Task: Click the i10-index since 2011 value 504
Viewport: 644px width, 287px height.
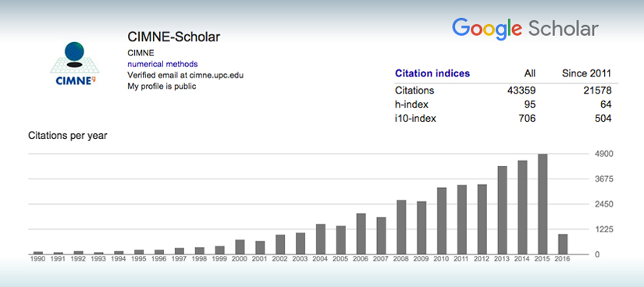Action: coord(603,119)
